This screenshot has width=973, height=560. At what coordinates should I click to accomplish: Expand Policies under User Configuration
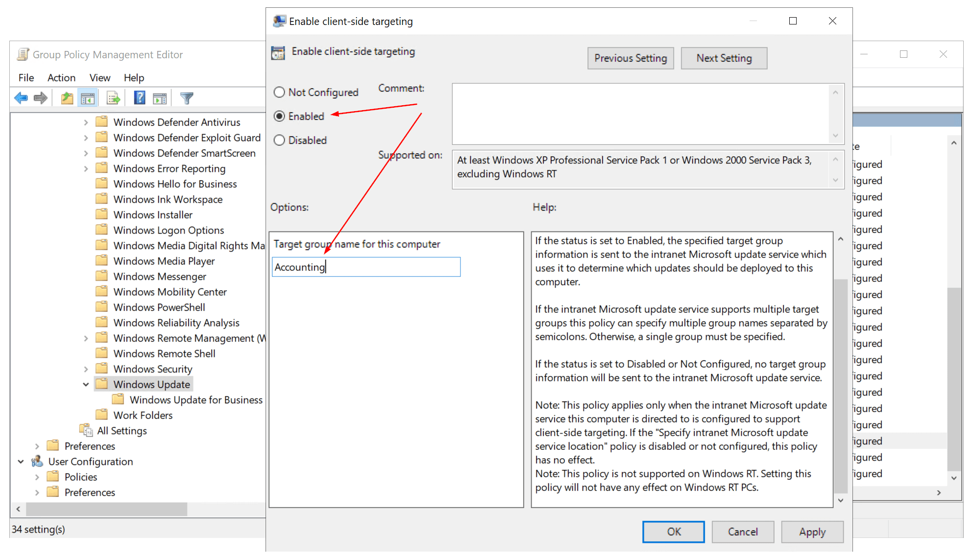coord(37,477)
